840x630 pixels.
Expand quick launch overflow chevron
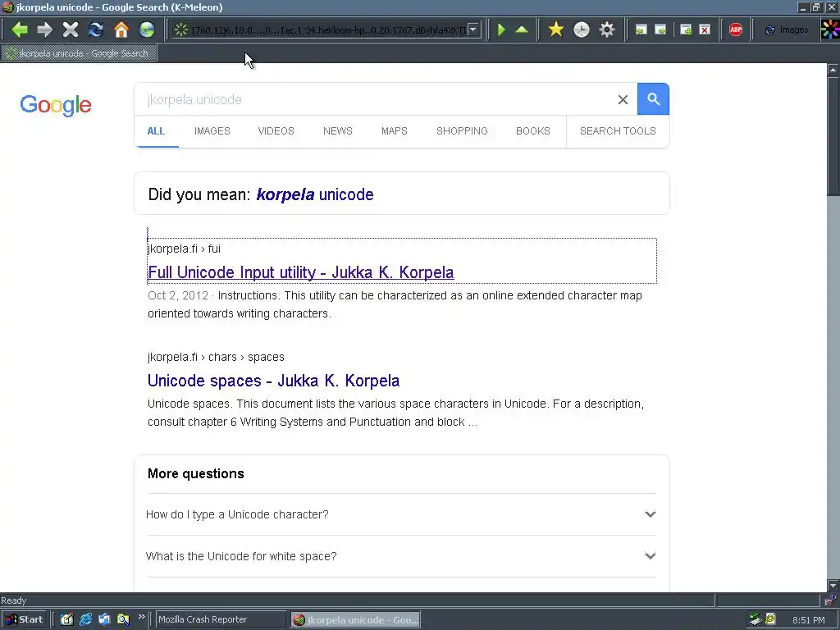tap(141, 617)
